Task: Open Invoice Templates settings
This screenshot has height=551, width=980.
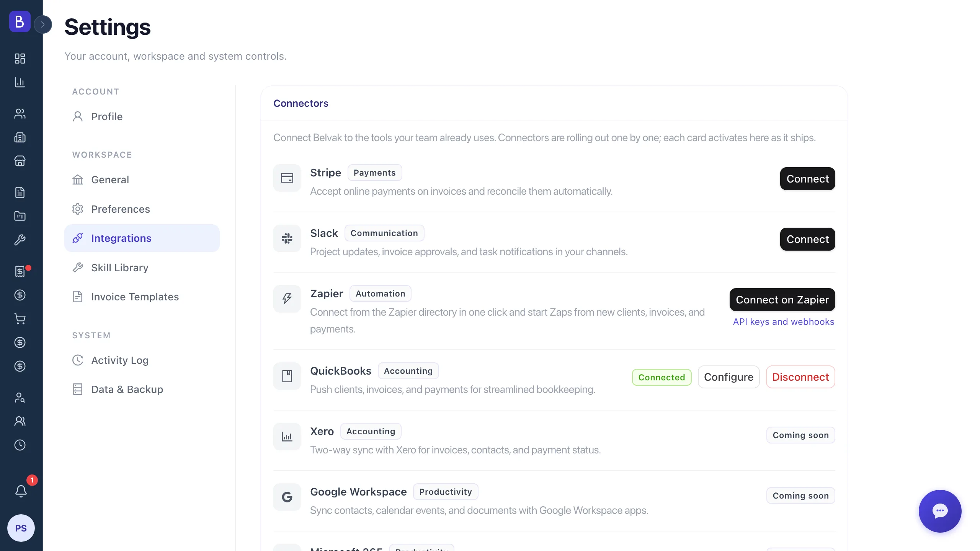Action: click(x=142, y=297)
